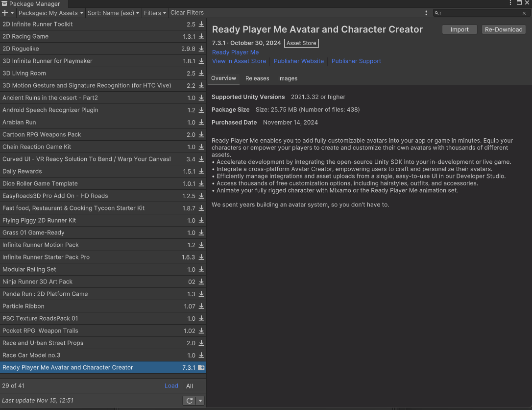Click the Clear Filters button
This screenshot has height=410, width=532.
187,13
